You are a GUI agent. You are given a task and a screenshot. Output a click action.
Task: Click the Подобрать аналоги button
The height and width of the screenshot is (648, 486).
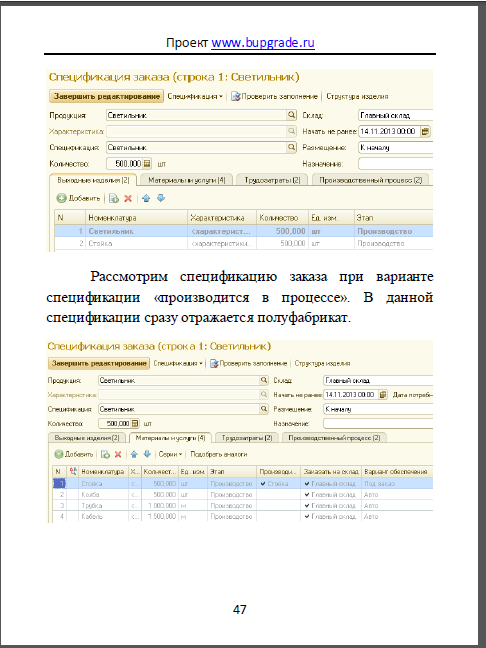[219, 454]
